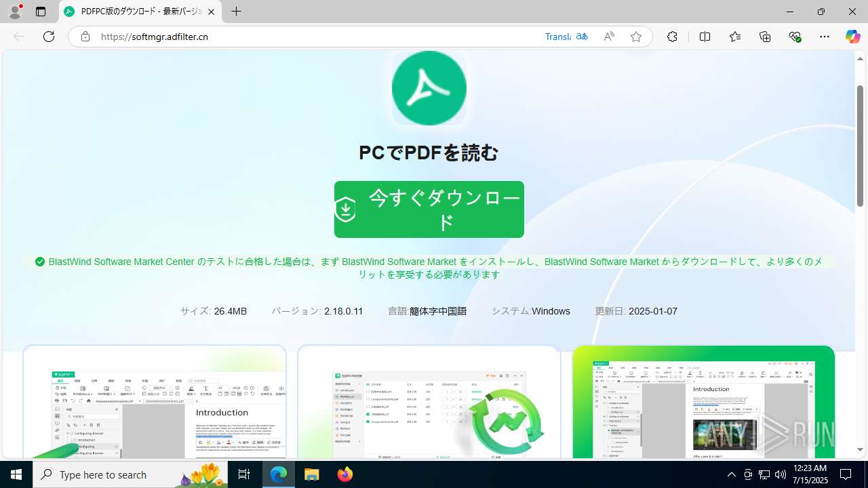
Task: Open the first PDF editor screenshot
Action: click(x=155, y=402)
